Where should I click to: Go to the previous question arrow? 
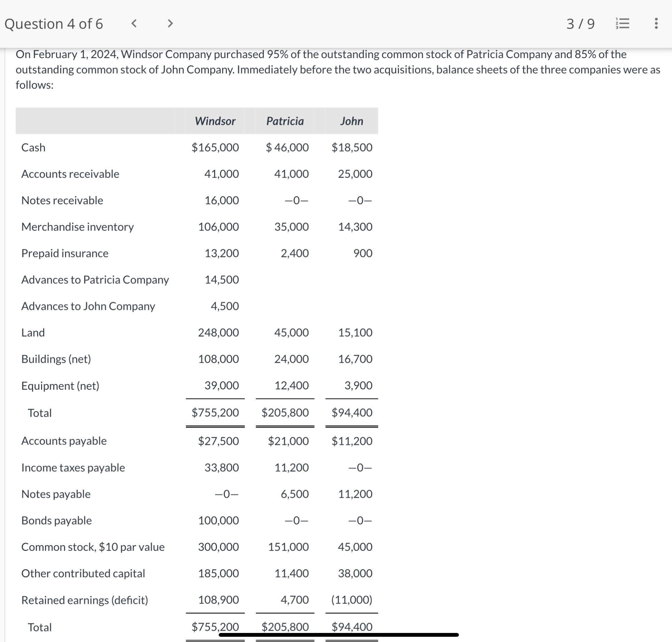[x=134, y=23]
